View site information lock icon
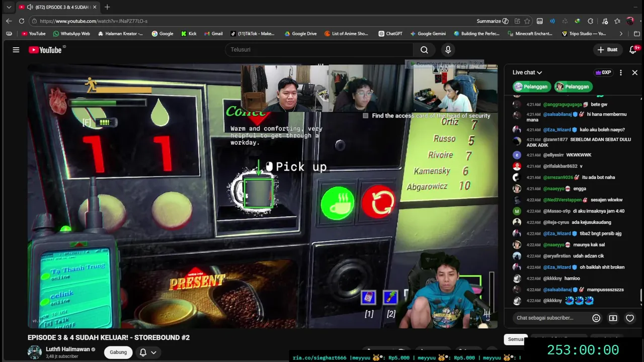Image resolution: width=644 pixels, height=362 pixels. 34,21
